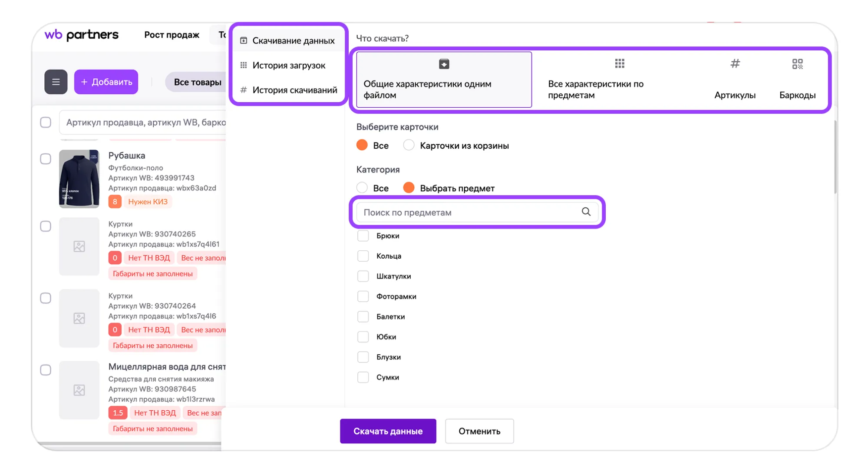
Task: Check the Фоторамки checkbox
Action: 363,296
